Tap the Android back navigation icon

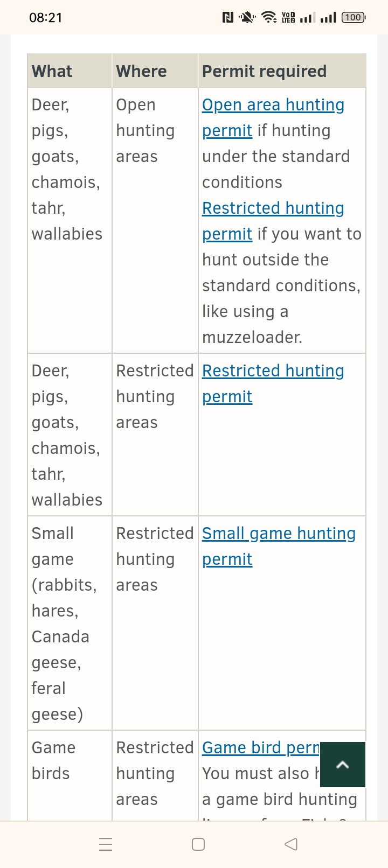291,844
